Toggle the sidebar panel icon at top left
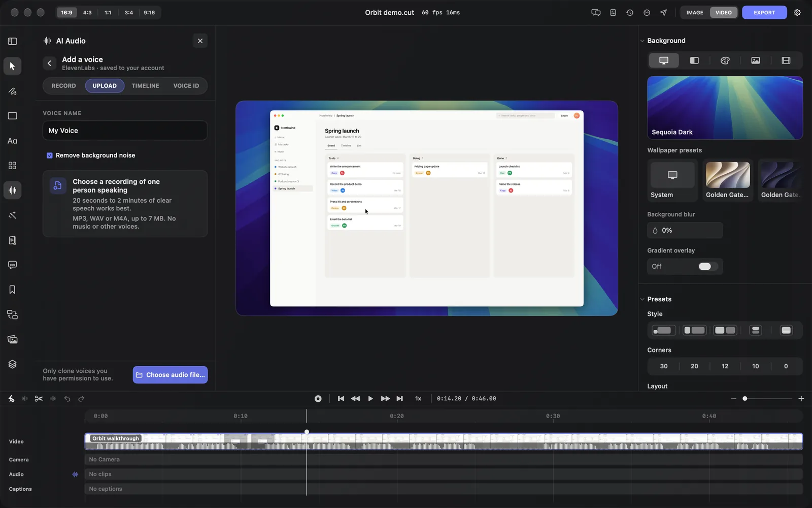This screenshot has width=812, height=508. [x=12, y=41]
